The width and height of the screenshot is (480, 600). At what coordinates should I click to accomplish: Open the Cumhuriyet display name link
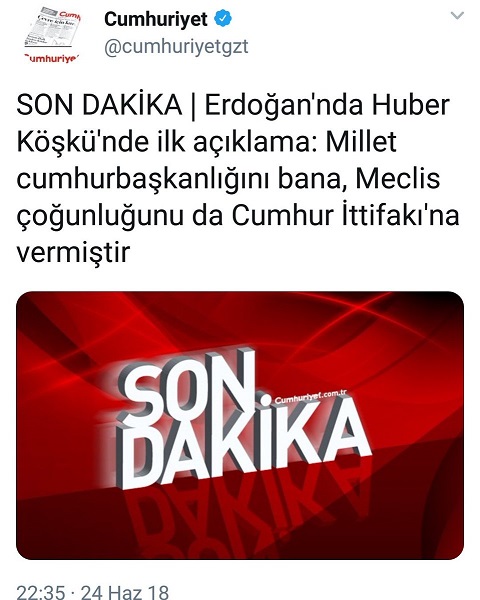pos(156,19)
